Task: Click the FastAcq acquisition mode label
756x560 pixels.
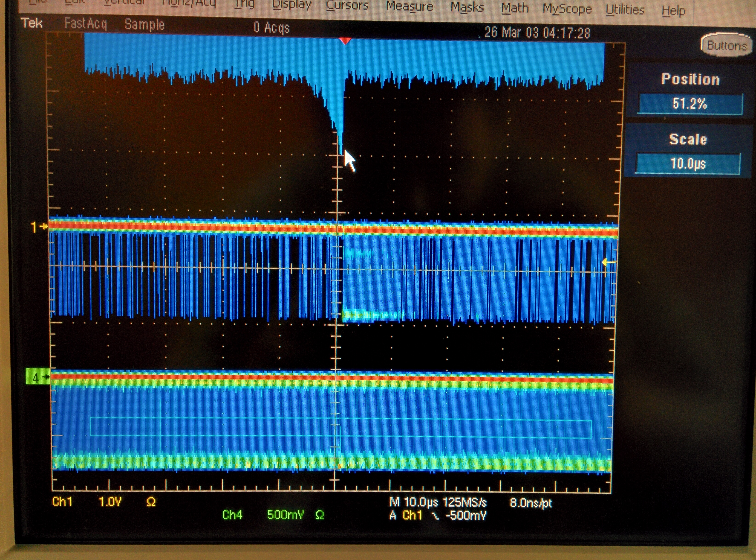Action: 85,24
